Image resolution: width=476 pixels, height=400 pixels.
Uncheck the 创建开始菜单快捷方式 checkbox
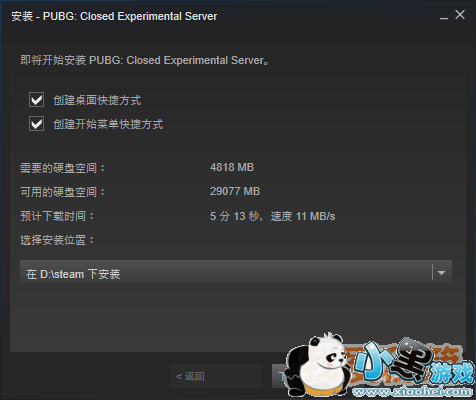pos(36,124)
